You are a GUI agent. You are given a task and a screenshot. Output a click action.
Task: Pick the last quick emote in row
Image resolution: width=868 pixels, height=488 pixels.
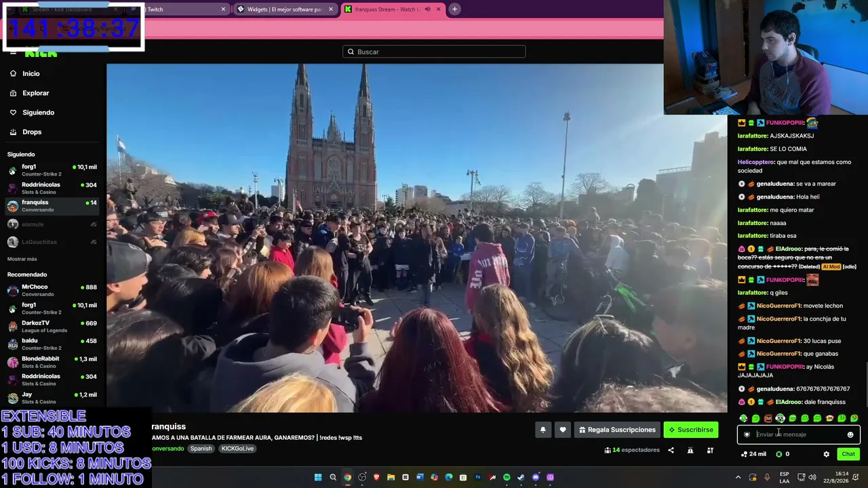coord(854,418)
